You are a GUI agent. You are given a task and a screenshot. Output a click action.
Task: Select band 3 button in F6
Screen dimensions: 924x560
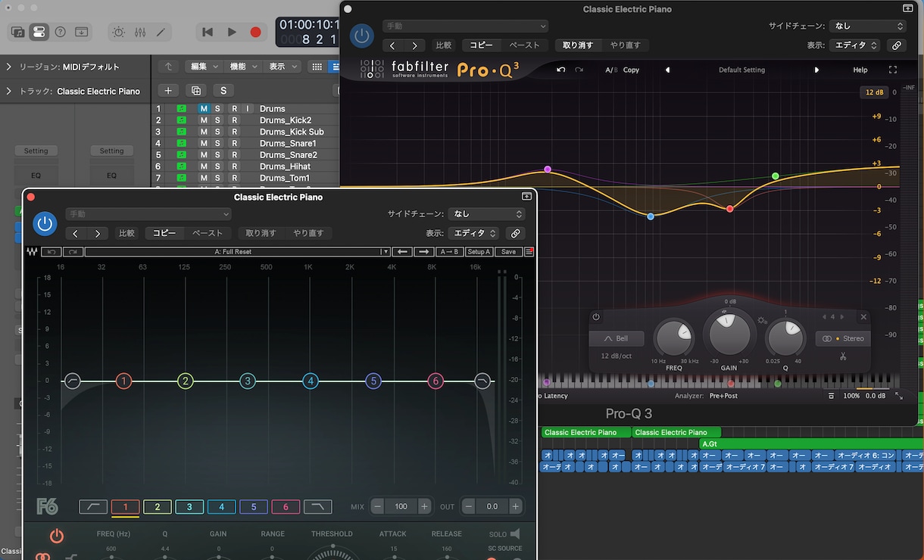(189, 506)
